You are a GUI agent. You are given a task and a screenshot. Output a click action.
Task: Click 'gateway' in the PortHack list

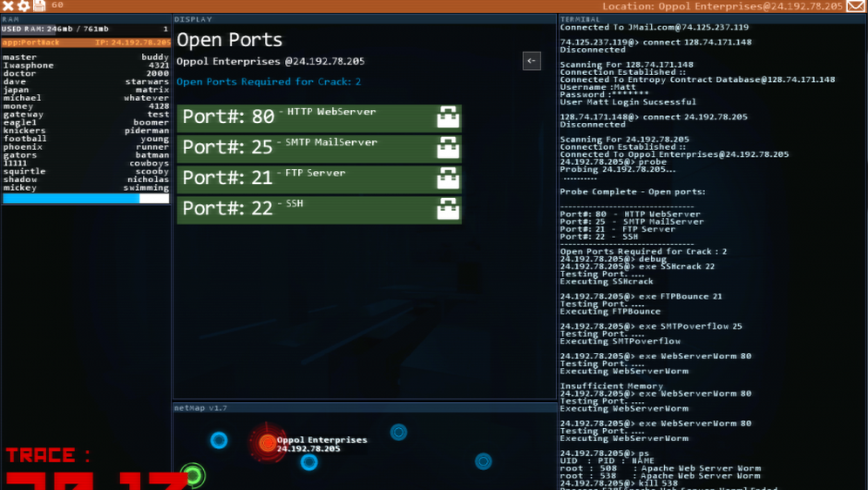pyautogui.click(x=24, y=114)
